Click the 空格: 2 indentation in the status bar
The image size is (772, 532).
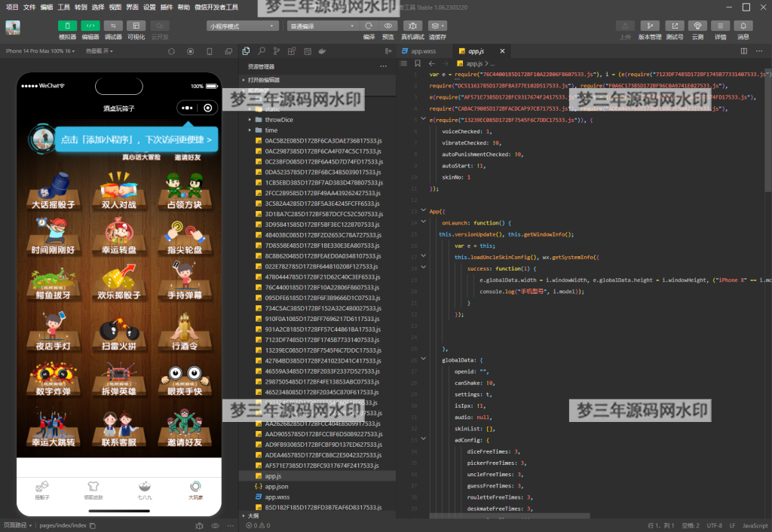(x=691, y=526)
